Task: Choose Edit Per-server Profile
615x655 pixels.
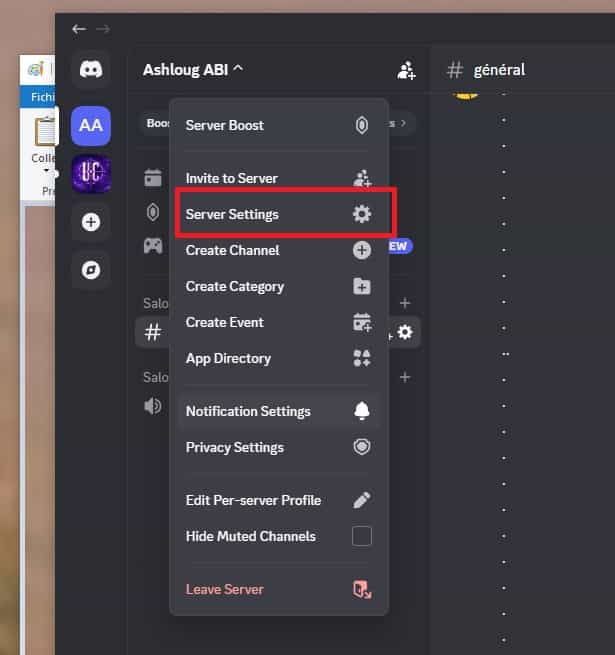Action: pos(279,500)
